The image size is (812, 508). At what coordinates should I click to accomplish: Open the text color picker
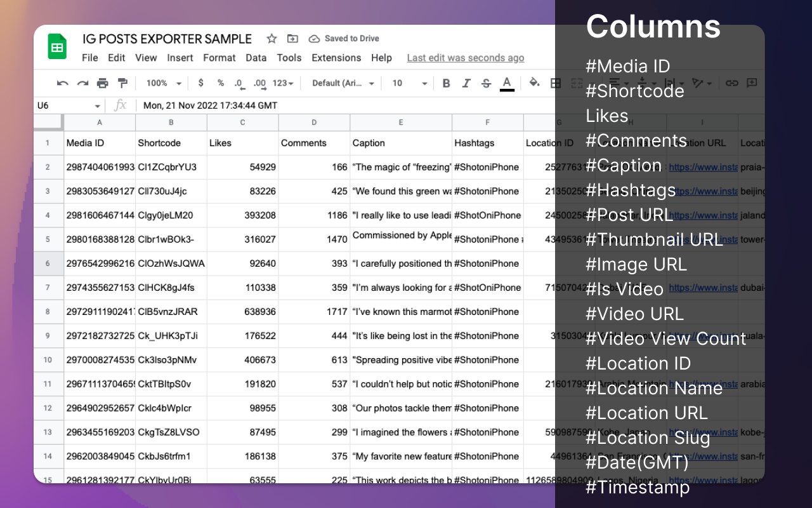(x=506, y=83)
